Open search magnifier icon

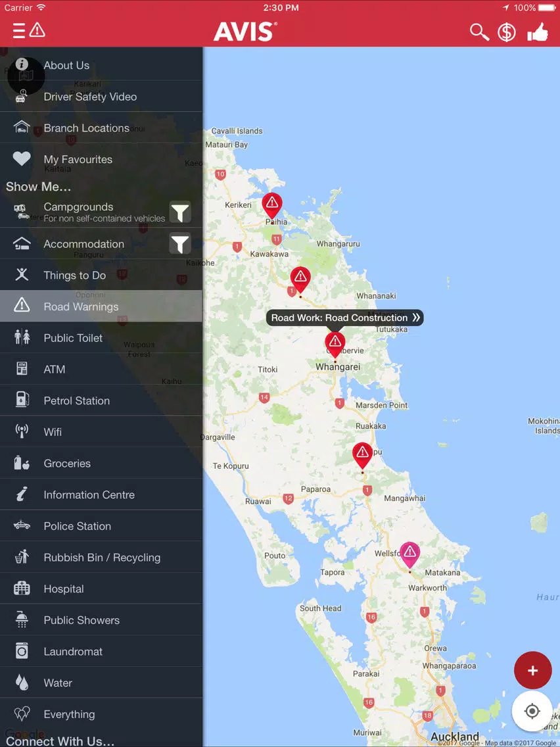pos(479,32)
